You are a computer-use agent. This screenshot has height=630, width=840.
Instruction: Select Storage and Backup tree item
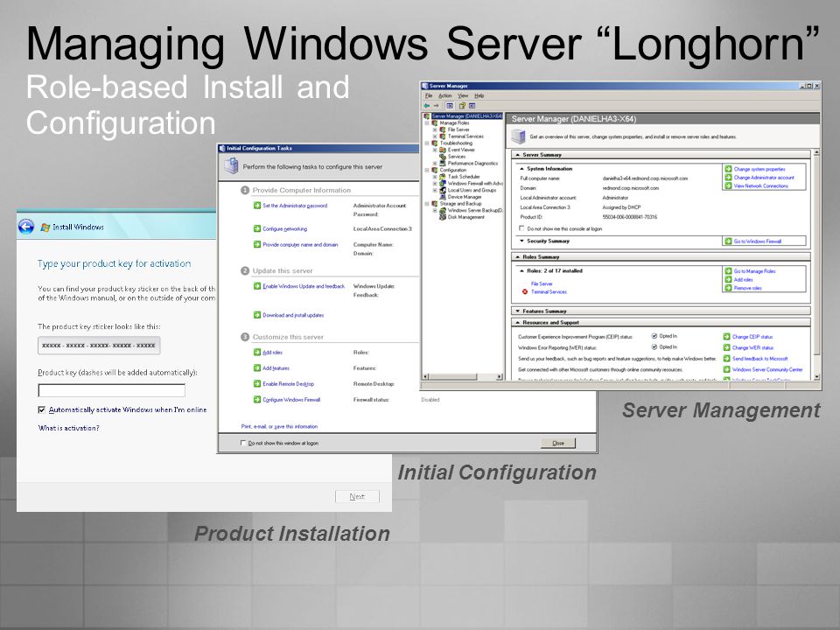click(460, 204)
